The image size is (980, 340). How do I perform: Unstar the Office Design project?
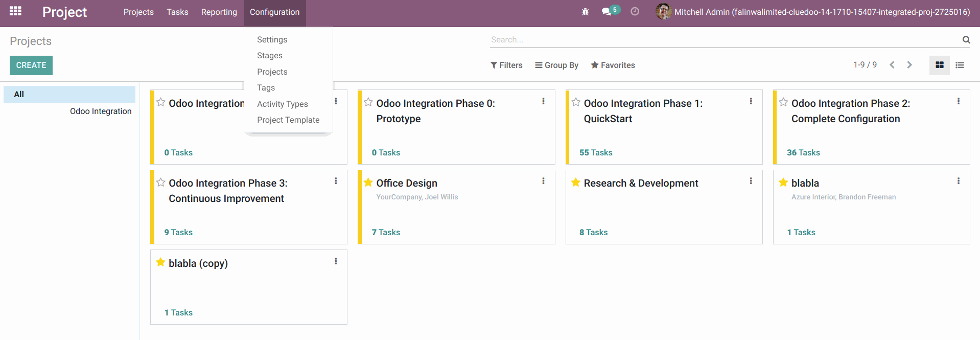[368, 182]
